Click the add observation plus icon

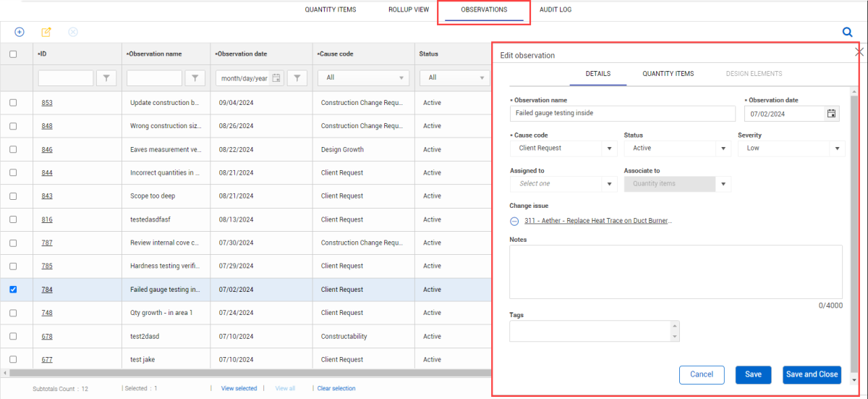(20, 32)
